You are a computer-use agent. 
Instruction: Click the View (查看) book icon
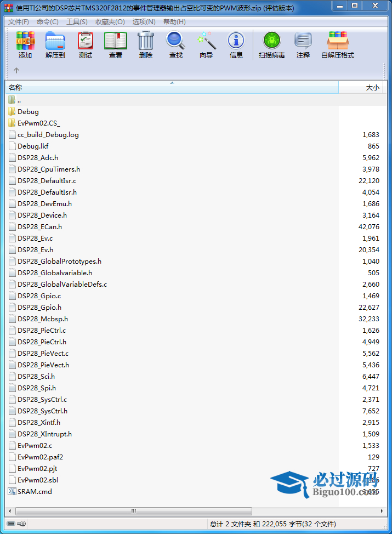116,41
